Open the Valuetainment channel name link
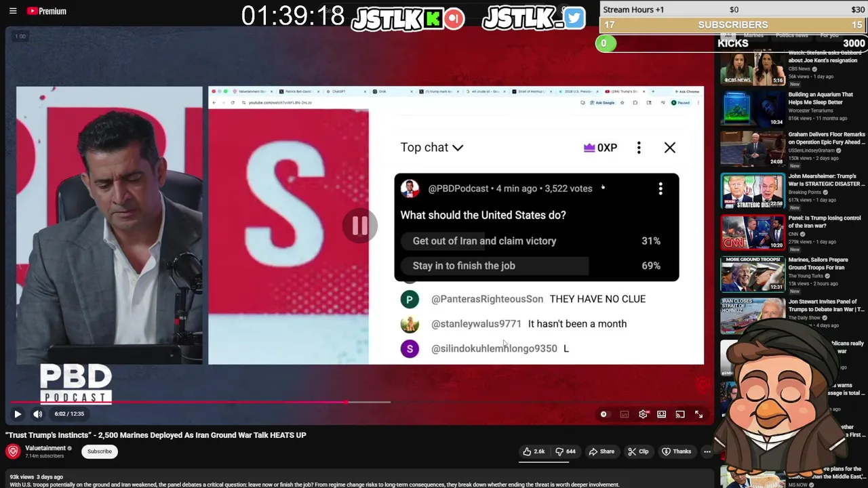This screenshot has width=868, height=488. point(45,448)
